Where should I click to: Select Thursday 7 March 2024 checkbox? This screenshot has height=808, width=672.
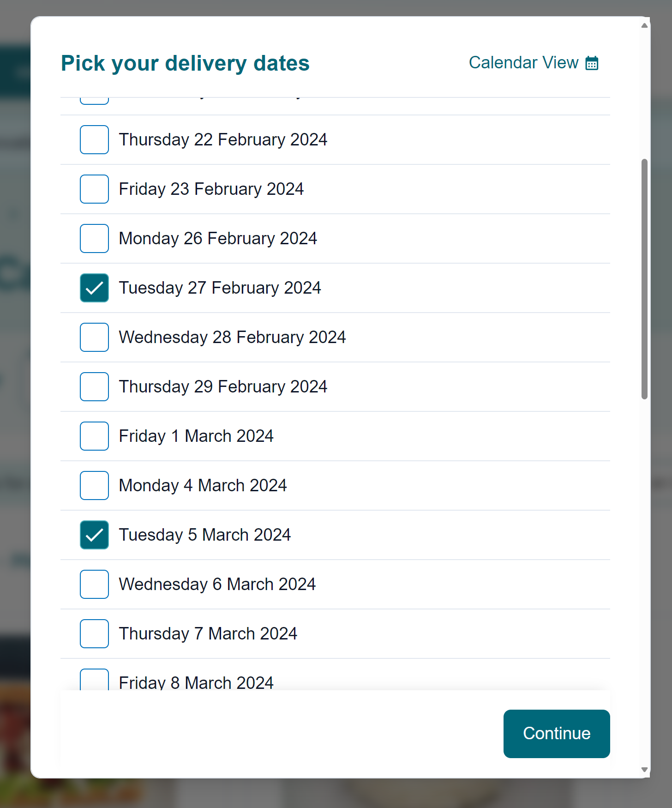point(94,633)
